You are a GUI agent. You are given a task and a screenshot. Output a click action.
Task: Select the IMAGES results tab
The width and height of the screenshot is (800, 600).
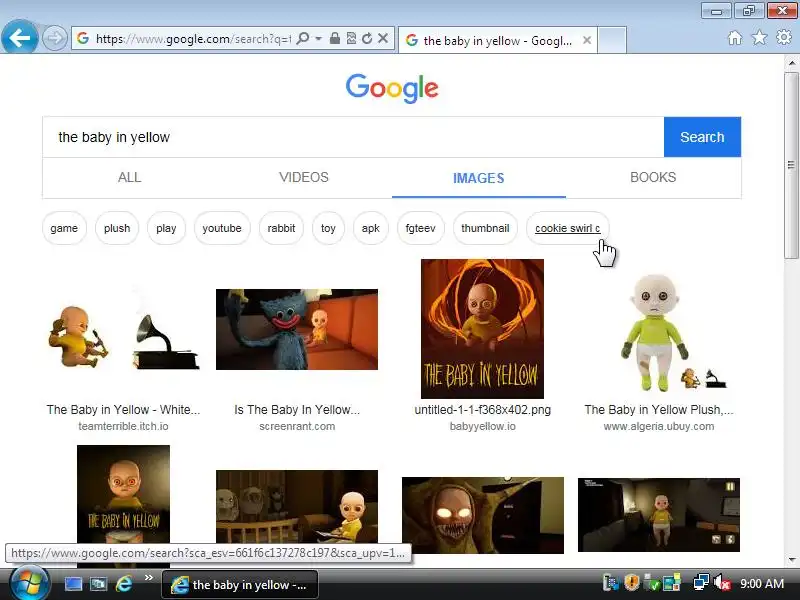coord(479,178)
